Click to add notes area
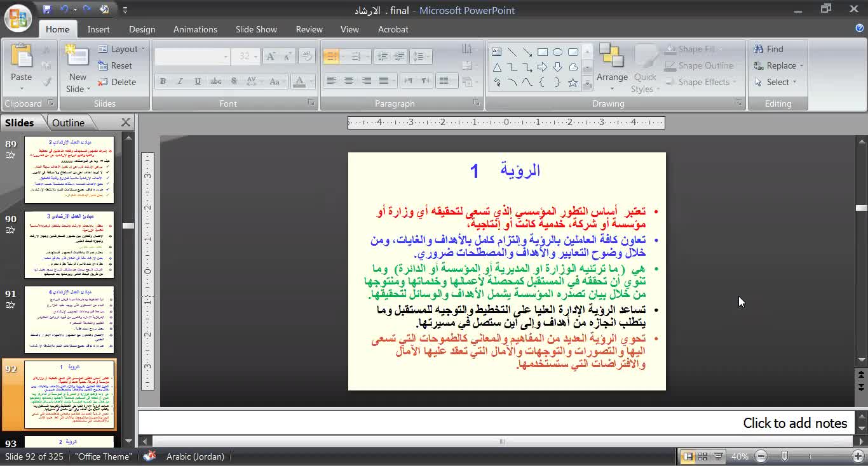 496,423
